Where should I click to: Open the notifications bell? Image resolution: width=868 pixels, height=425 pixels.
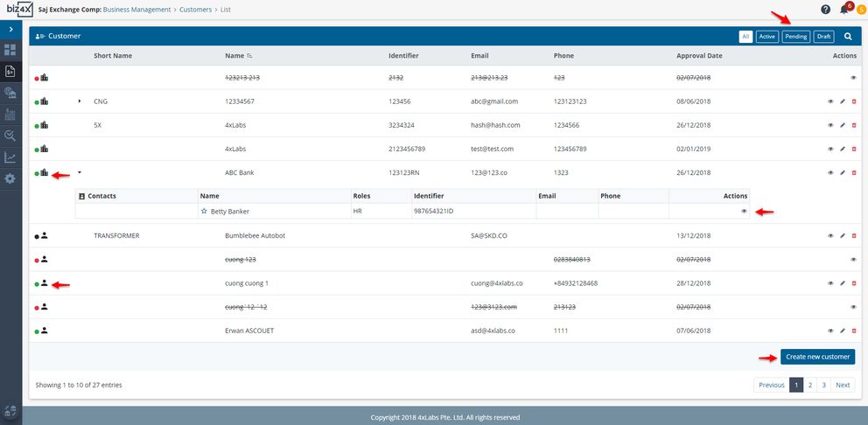844,10
